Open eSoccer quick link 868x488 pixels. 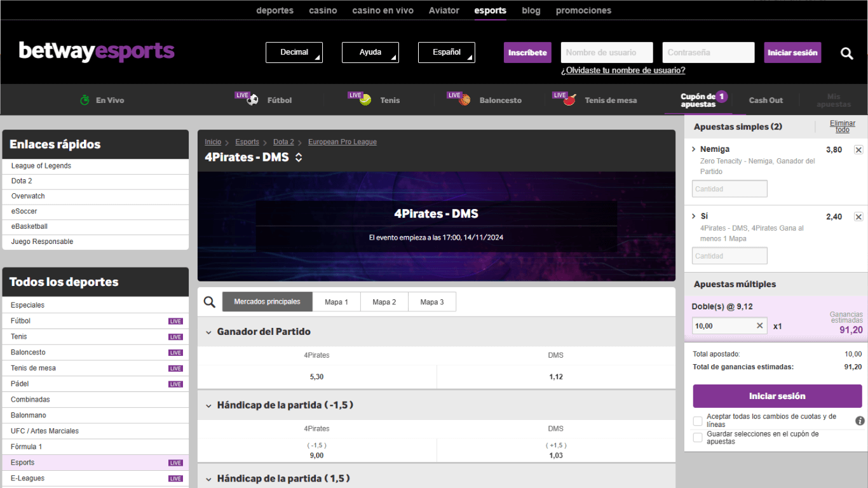(x=95, y=211)
